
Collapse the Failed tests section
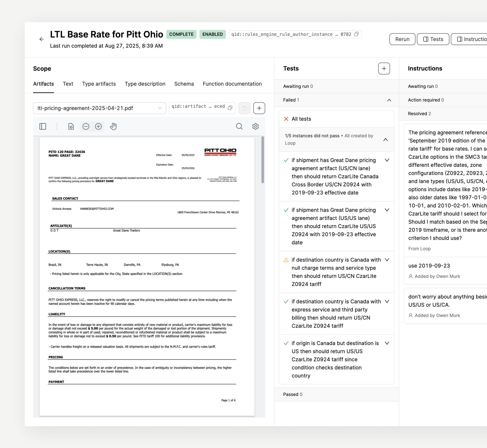tap(389, 100)
